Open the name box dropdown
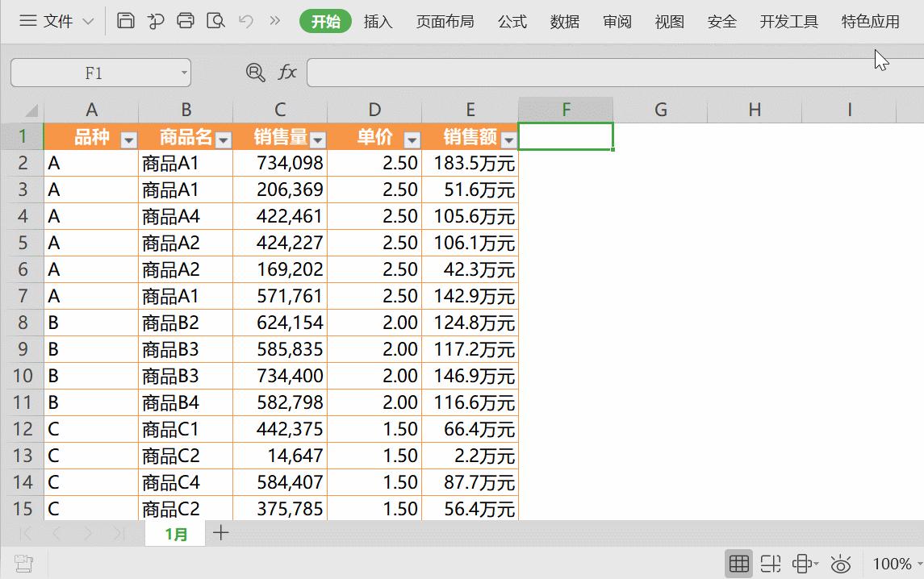The width and height of the screenshot is (924, 579). pyautogui.click(x=184, y=72)
